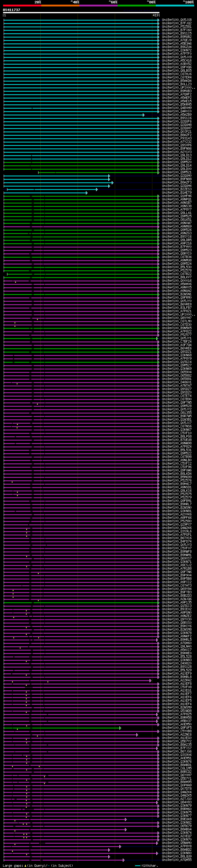197x868 pixels.
Task: Click the cyan =100char scale bar
Action: pyautogui.click(x=137, y=866)
